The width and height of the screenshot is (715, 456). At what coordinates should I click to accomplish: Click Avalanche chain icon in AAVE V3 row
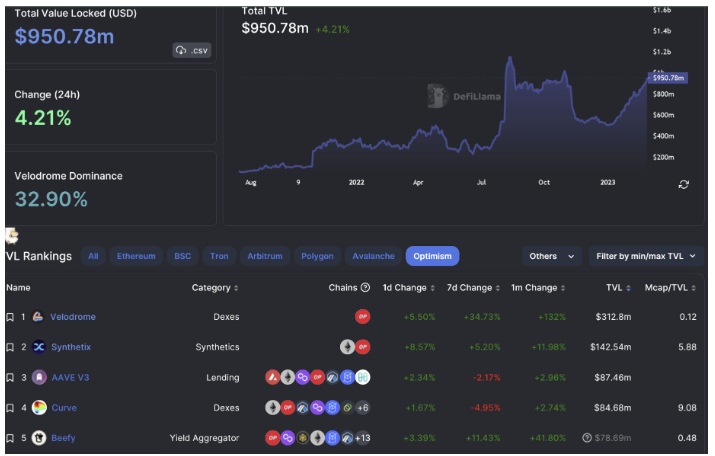click(x=273, y=377)
